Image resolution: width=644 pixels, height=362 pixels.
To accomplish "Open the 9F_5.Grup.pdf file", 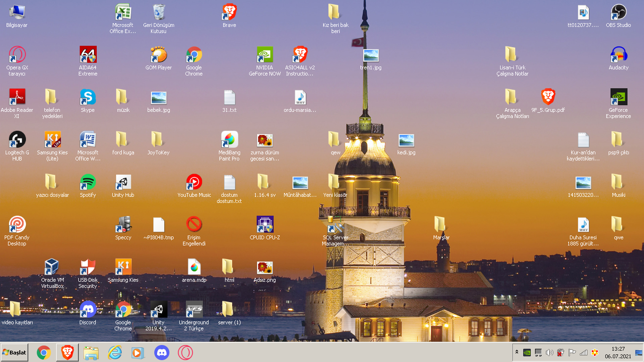I will [548, 98].
